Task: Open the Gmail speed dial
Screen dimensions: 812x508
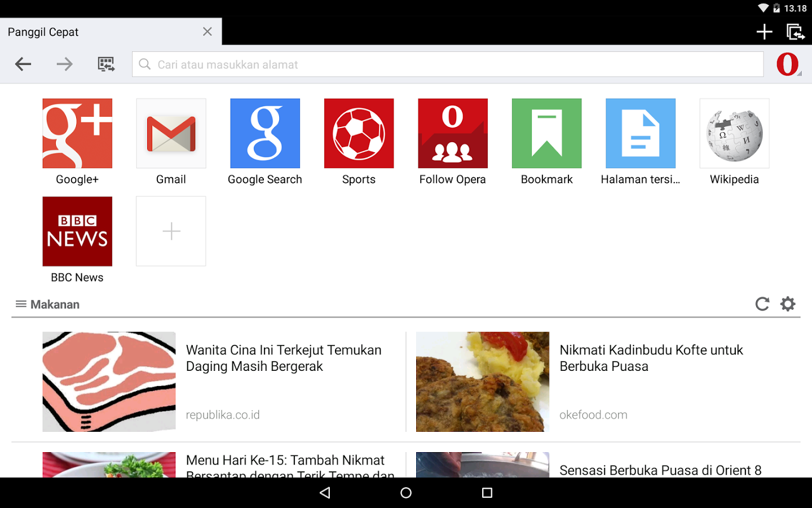Action: coord(171,133)
